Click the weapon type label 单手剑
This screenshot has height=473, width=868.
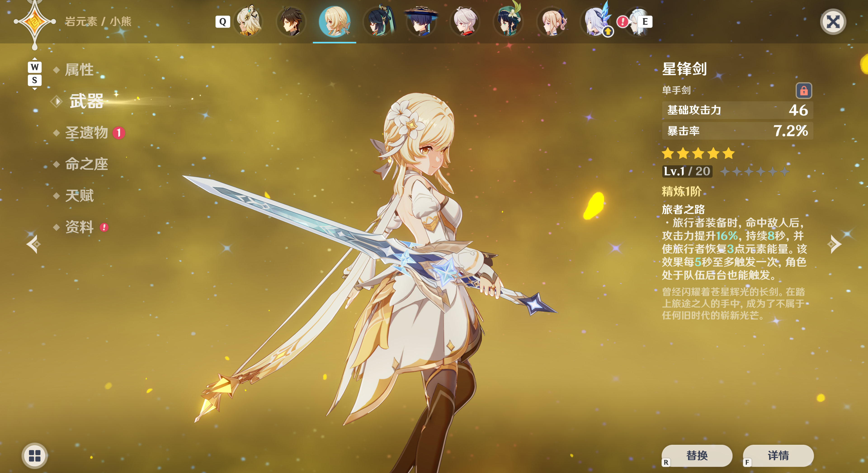pyautogui.click(x=676, y=90)
